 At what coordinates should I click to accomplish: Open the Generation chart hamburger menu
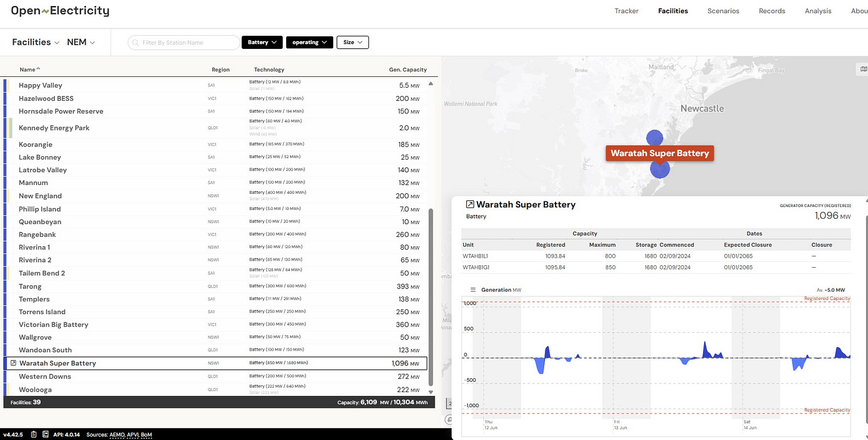click(473, 290)
